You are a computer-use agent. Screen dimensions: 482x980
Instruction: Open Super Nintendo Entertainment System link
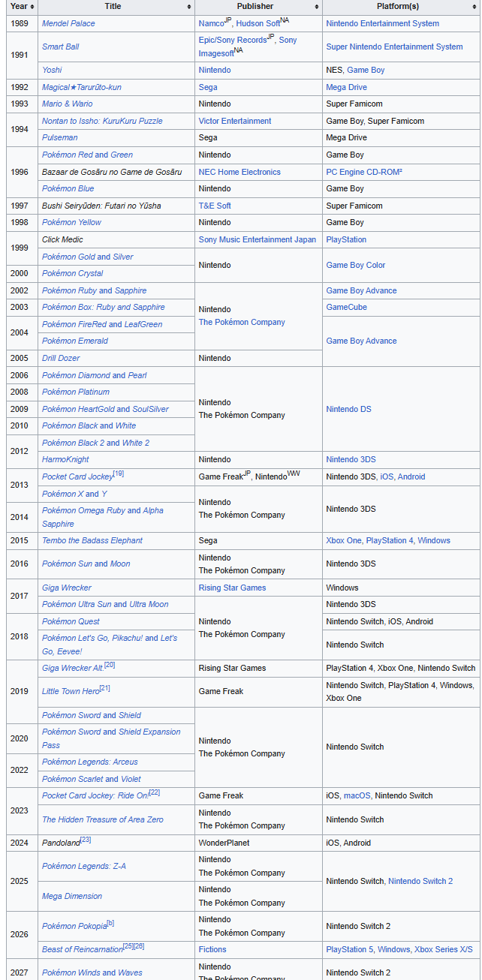(x=394, y=47)
